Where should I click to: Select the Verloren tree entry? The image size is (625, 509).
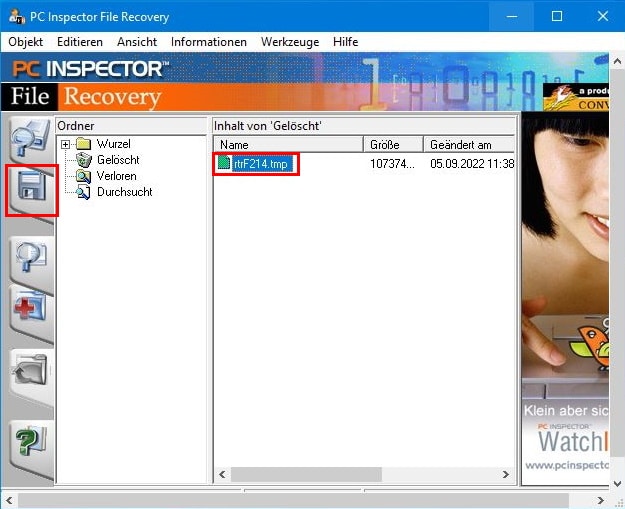click(116, 176)
